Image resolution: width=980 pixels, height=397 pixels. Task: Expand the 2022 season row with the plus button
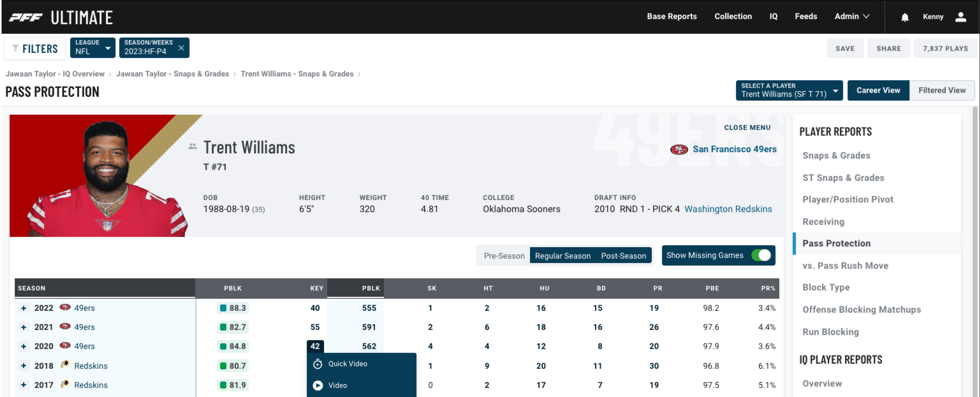[25, 308]
